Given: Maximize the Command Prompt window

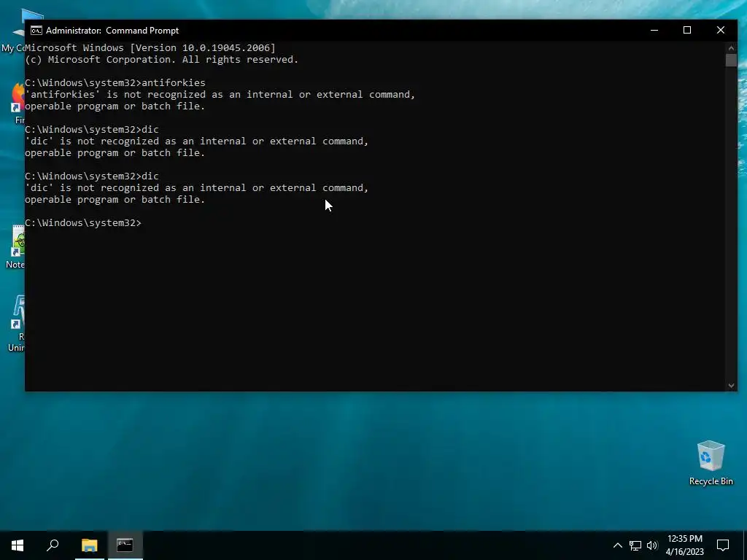Looking at the screenshot, I should click(687, 30).
